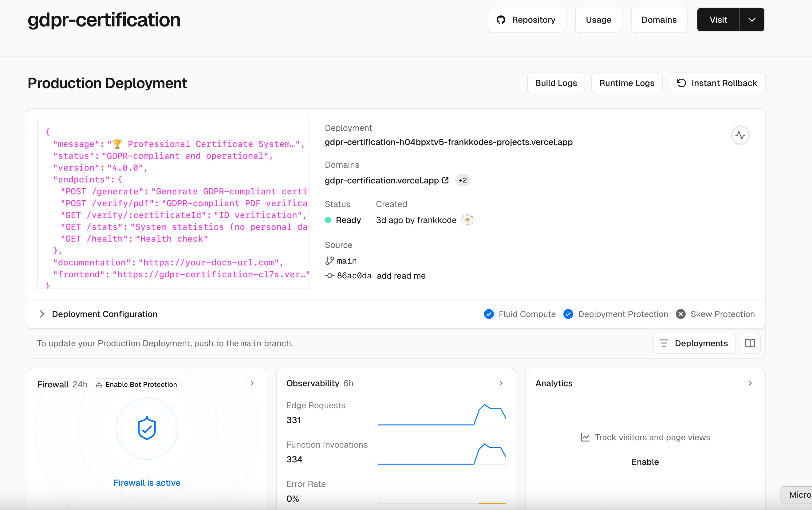The width and height of the screenshot is (812, 510).
Task: Click the Edge Requests value 331
Action: click(x=294, y=420)
